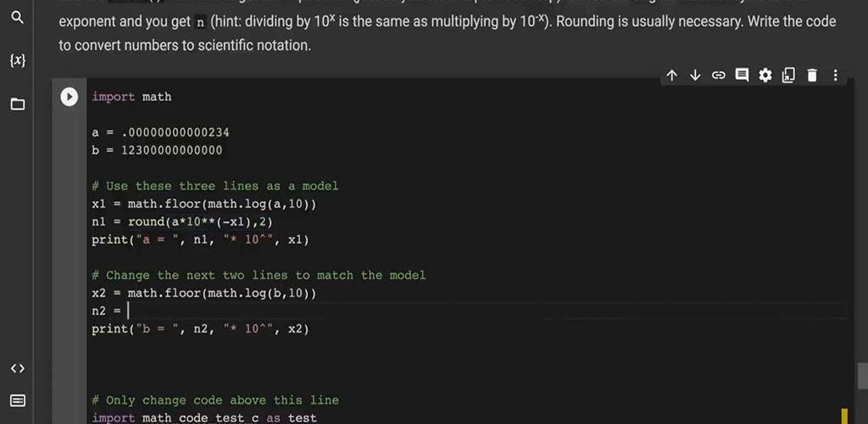The width and height of the screenshot is (868, 424).
Task: Open cell editor settings gear
Action: tap(765, 75)
